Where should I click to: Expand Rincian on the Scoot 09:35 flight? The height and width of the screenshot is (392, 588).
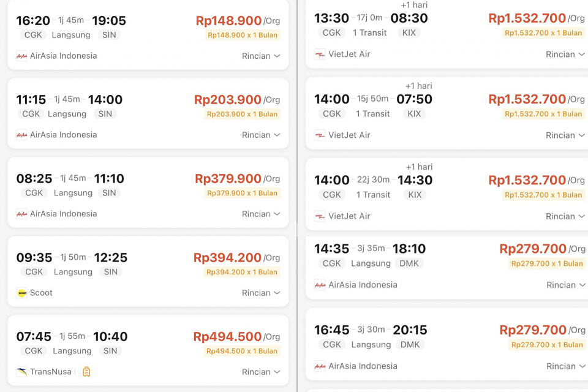[260, 293]
